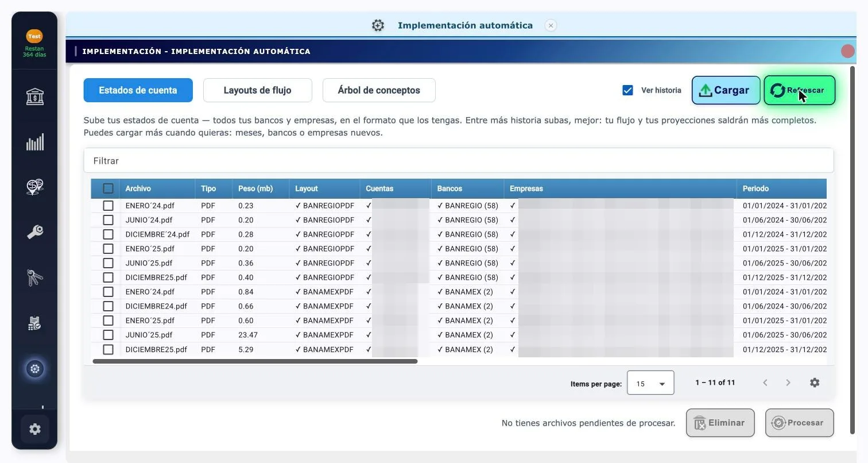Click BANAMEXPDF layout in the 5.29 row

point(324,349)
